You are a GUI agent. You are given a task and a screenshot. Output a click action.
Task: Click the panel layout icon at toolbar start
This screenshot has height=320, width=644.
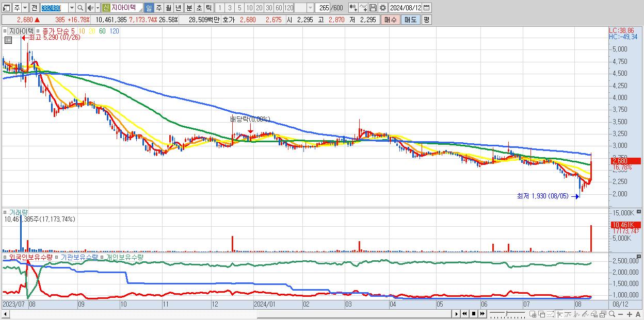[6, 8]
